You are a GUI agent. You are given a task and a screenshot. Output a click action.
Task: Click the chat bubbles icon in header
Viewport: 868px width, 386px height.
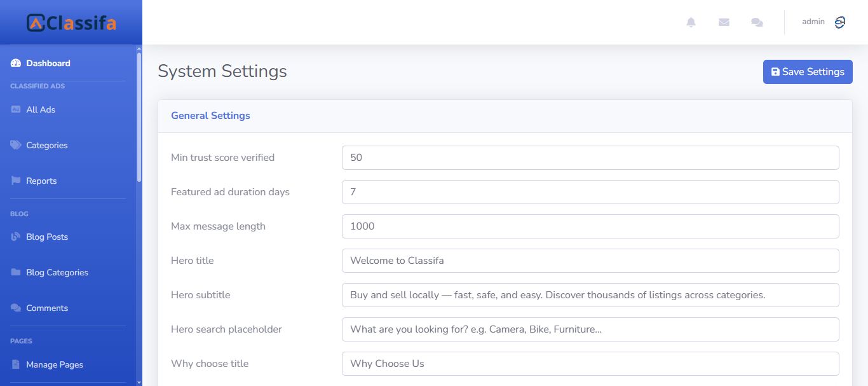[757, 22]
